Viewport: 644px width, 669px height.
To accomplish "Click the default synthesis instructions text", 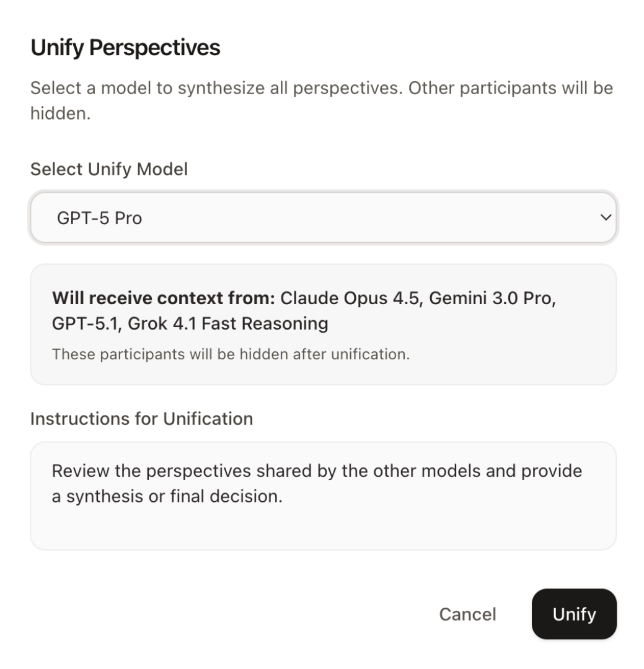I will 317,484.
